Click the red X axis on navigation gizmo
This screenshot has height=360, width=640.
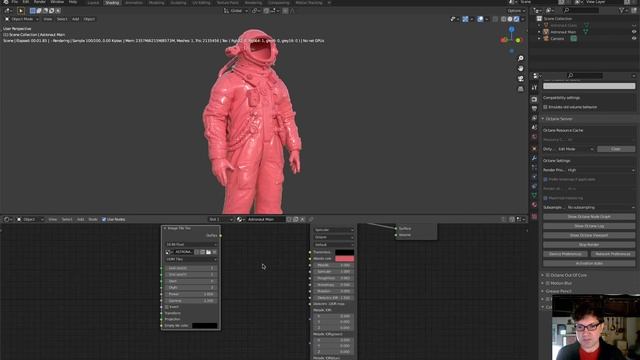pyautogui.click(x=504, y=40)
